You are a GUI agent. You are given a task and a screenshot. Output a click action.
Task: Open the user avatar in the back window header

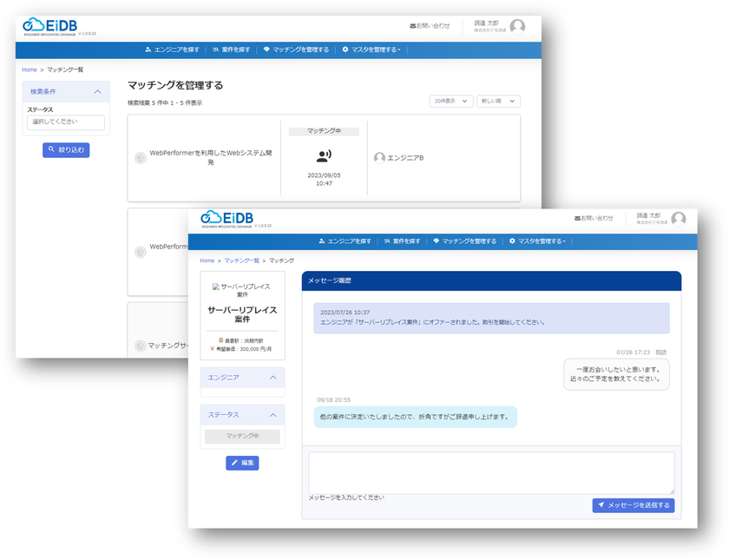517,27
